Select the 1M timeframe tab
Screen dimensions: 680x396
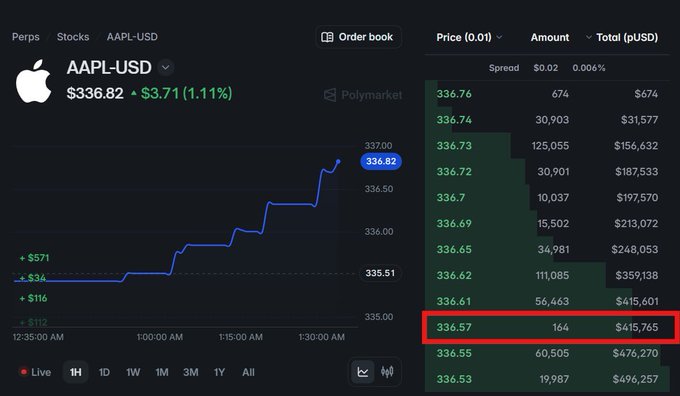coord(162,372)
